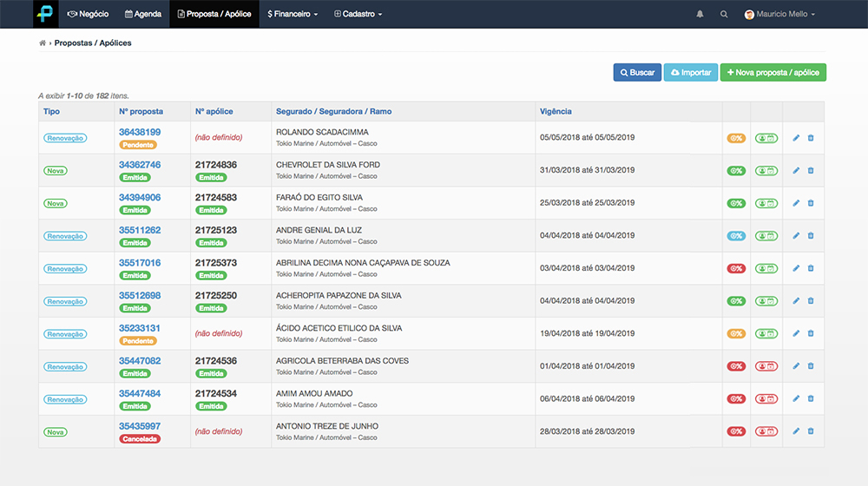868x486 pixels.
Task: Edit proposal 35511262 with pencil icon
Action: click(x=796, y=236)
